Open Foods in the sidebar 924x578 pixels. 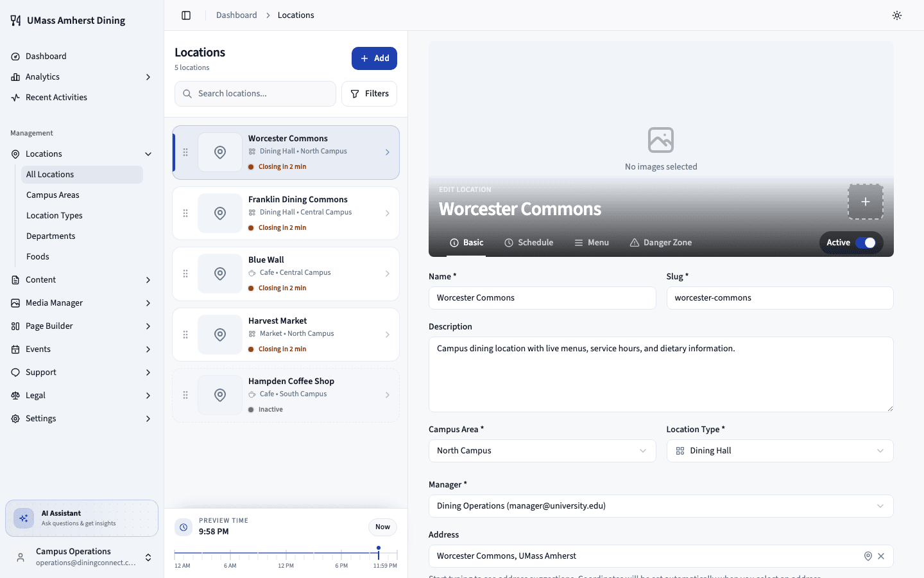[82, 257]
